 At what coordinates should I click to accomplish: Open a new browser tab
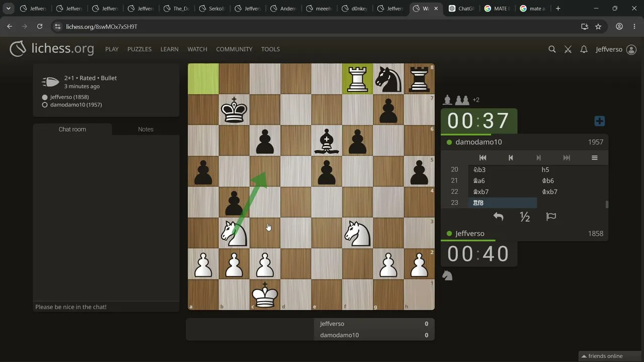(558, 9)
